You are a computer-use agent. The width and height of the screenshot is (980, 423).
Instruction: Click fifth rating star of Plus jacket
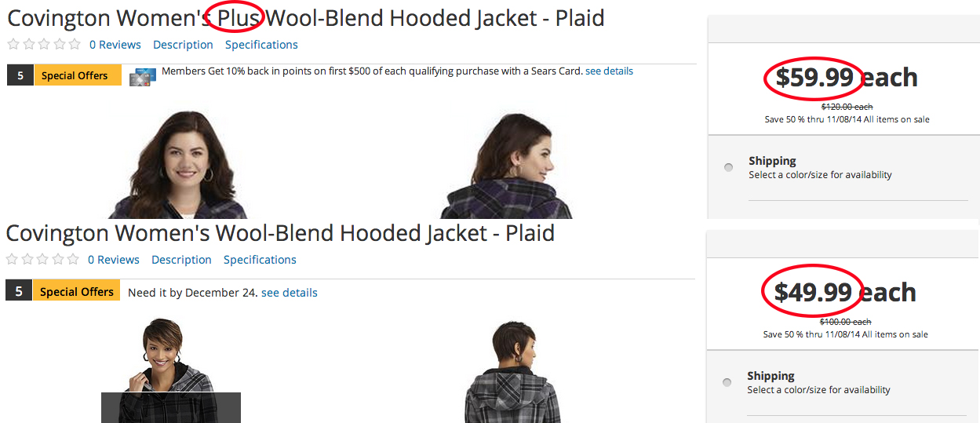[x=75, y=45]
